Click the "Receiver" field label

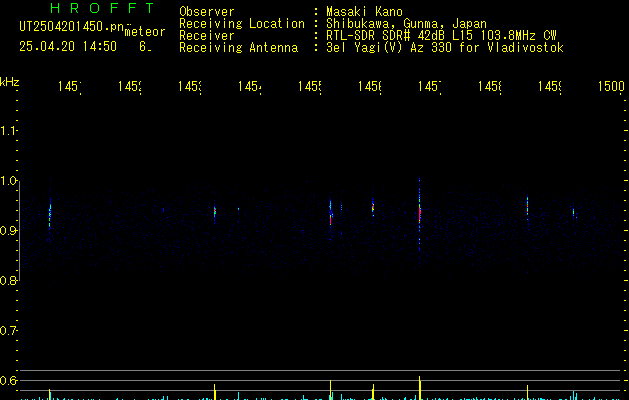[207, 35]
